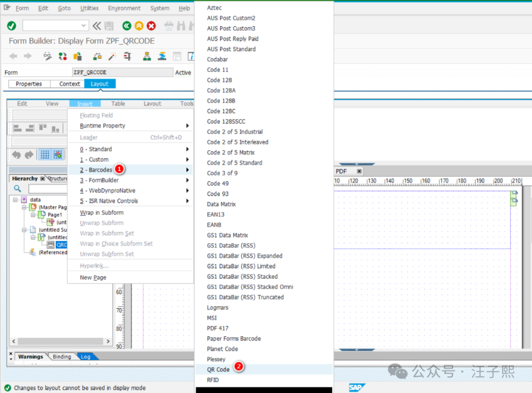Open the 0 - Standard submenu
The height and width of the screenshot is (393, 532).
click(131, 149)
